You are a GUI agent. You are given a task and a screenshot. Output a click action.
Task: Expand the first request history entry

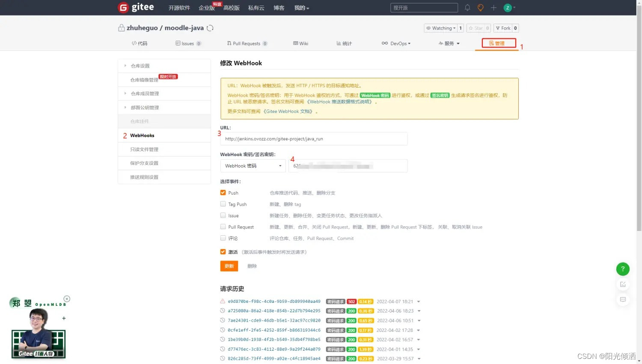point(418,301)
